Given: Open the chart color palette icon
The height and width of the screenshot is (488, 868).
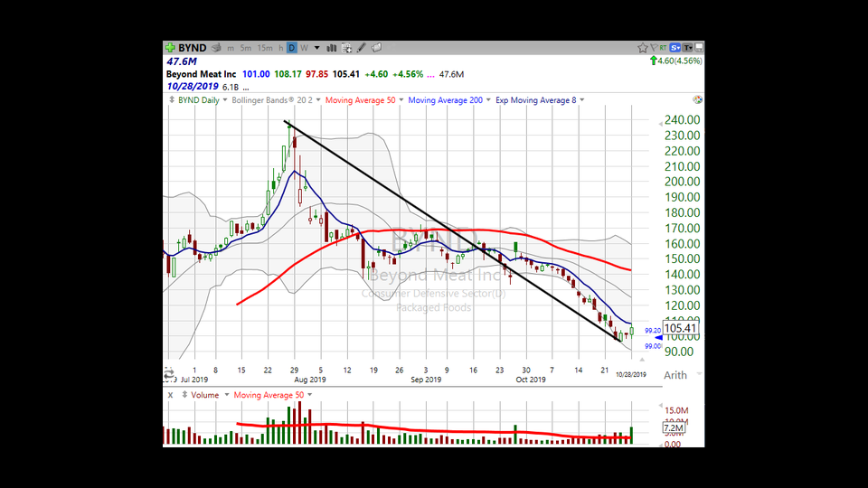Looking at the screenshot, I should [697, 99].
